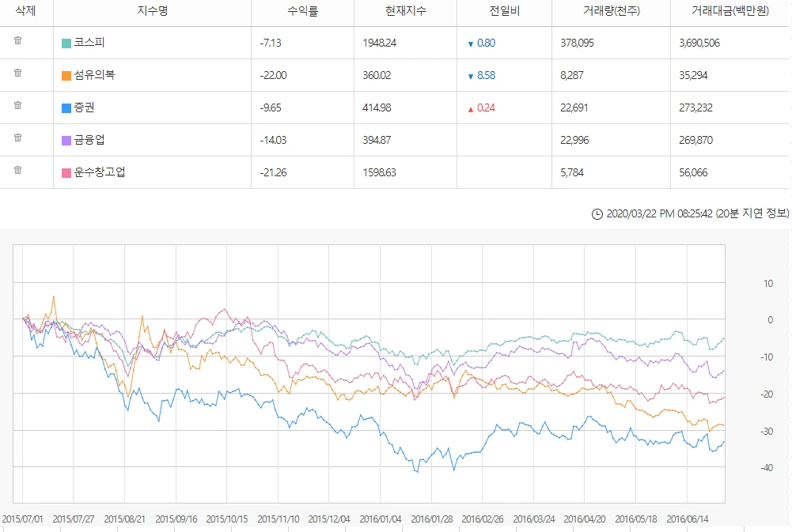792x532 pixels.
Task: Click the chart date label 2015/07/01
Action: 23,519
